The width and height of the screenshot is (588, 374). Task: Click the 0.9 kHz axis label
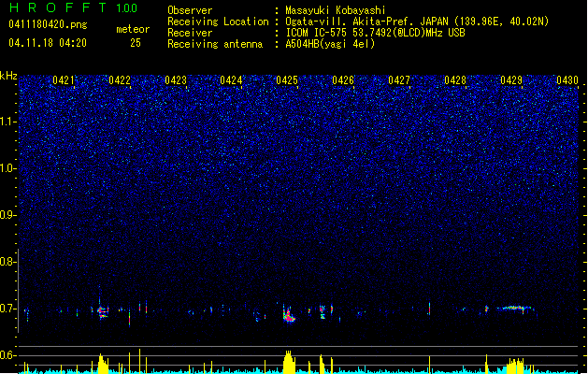(8, 215)
